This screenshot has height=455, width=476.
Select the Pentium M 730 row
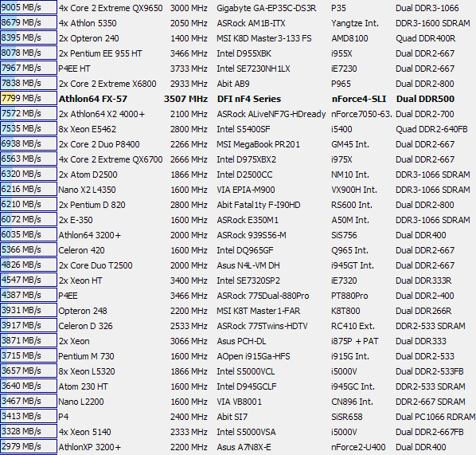(238, 356)
